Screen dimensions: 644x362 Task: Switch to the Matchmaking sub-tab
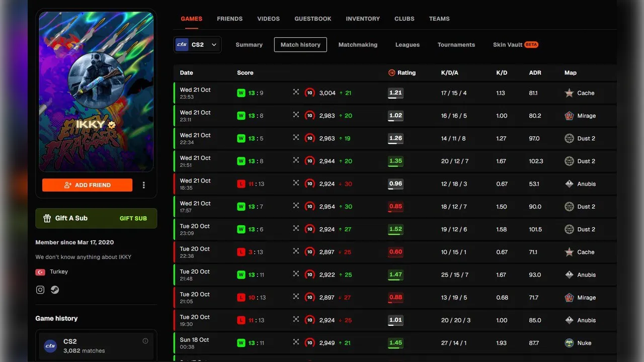[358, 45]
